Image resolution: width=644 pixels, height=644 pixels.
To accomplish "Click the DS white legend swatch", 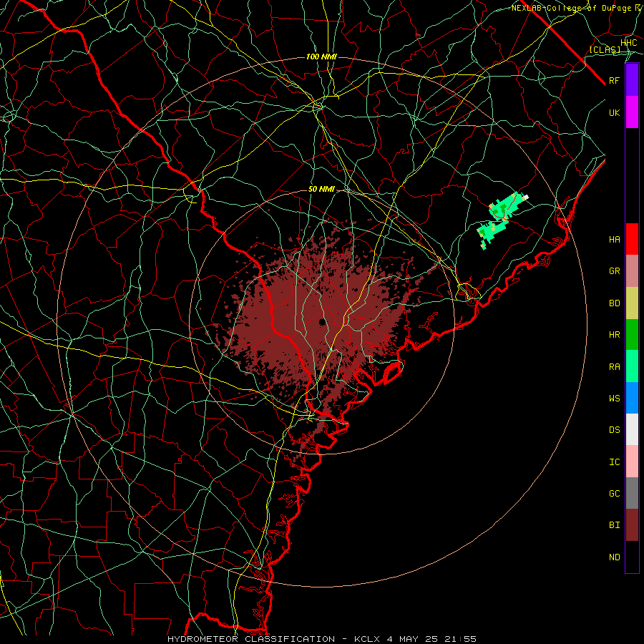I will [632, 429].
